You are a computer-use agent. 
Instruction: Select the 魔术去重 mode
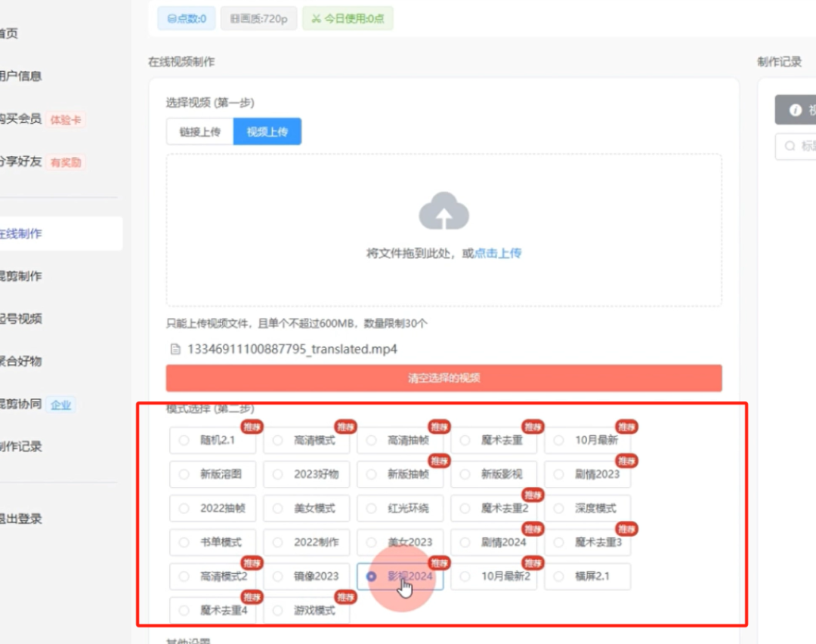494,440
